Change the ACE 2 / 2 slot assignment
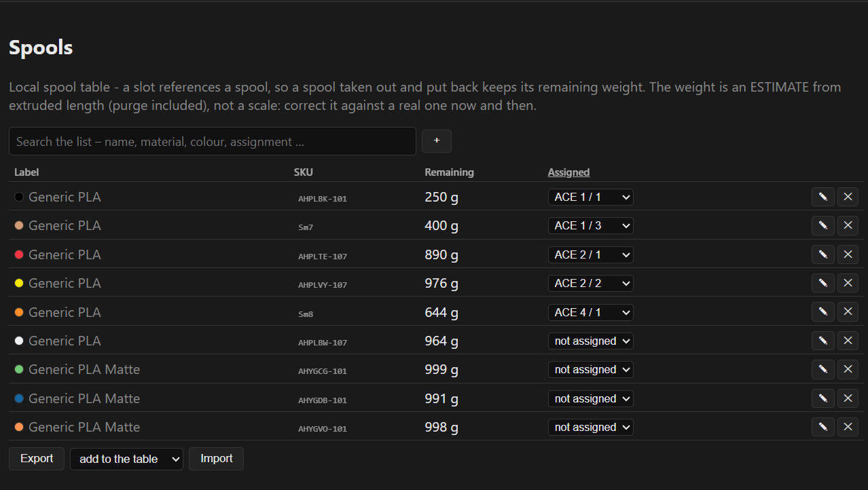Screen dimensions: 868x490 591,283
